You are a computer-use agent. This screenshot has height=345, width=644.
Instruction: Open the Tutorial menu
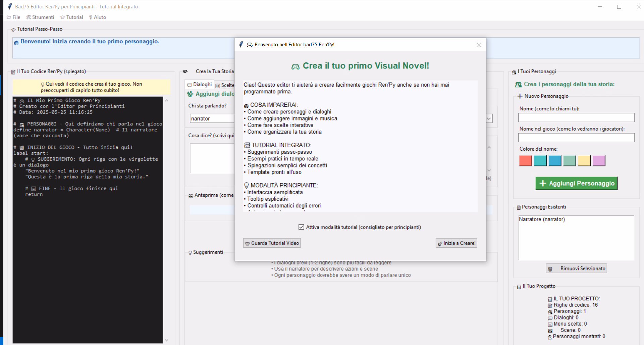72,17
